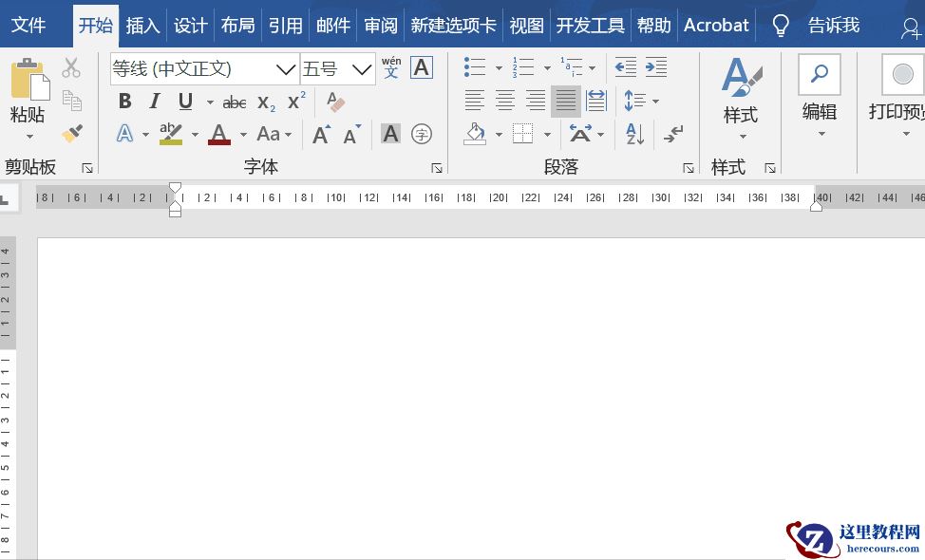The image size is (925, 560).
Task: Click the Clear Formatting eraser icon
Action: tap(335, 102)
